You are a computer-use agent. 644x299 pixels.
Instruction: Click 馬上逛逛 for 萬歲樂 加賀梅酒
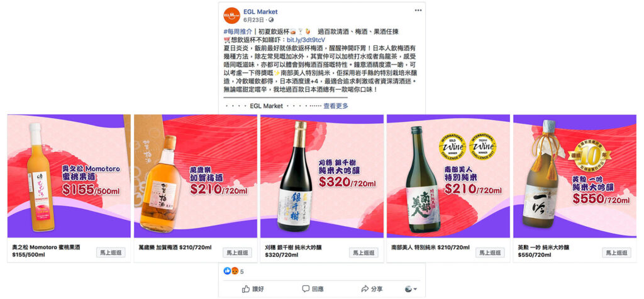click(237, 253)
